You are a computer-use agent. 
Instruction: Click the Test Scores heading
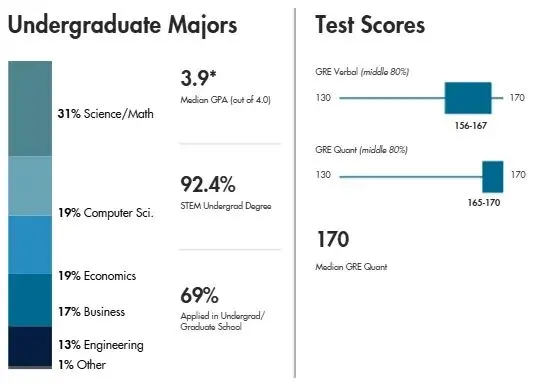(x=370, y=25)
